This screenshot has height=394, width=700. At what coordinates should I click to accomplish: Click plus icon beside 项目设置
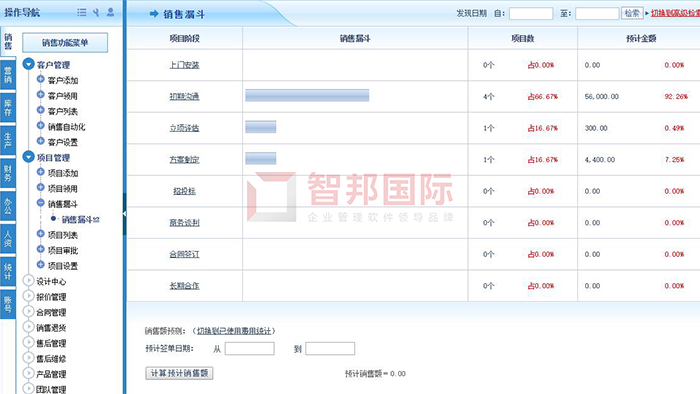pos(40,265)
